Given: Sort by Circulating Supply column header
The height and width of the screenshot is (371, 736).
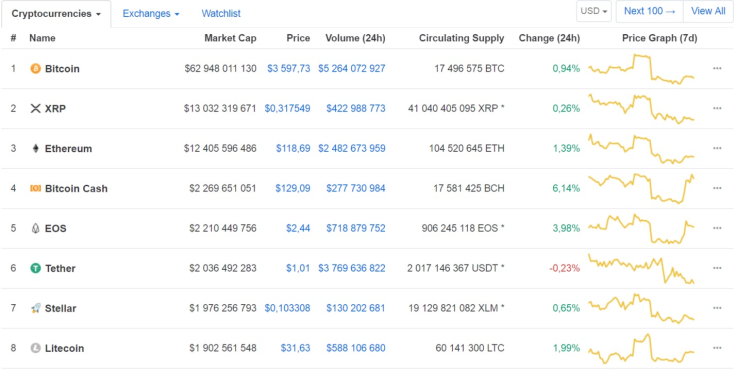Looking at the screenshot, I should coord(461,38).
